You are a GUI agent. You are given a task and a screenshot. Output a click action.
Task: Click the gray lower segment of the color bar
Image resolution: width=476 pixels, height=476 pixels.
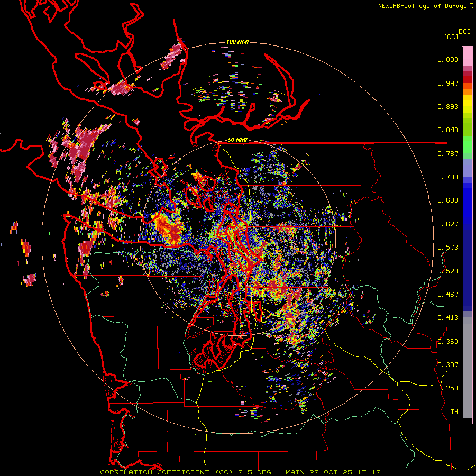click(x=467, y=368)
